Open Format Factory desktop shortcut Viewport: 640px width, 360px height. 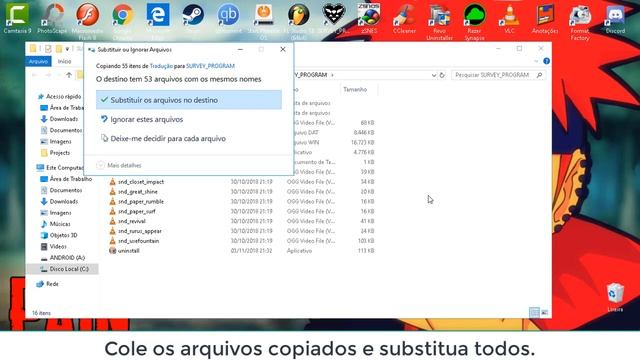click(x=580, y=21)
